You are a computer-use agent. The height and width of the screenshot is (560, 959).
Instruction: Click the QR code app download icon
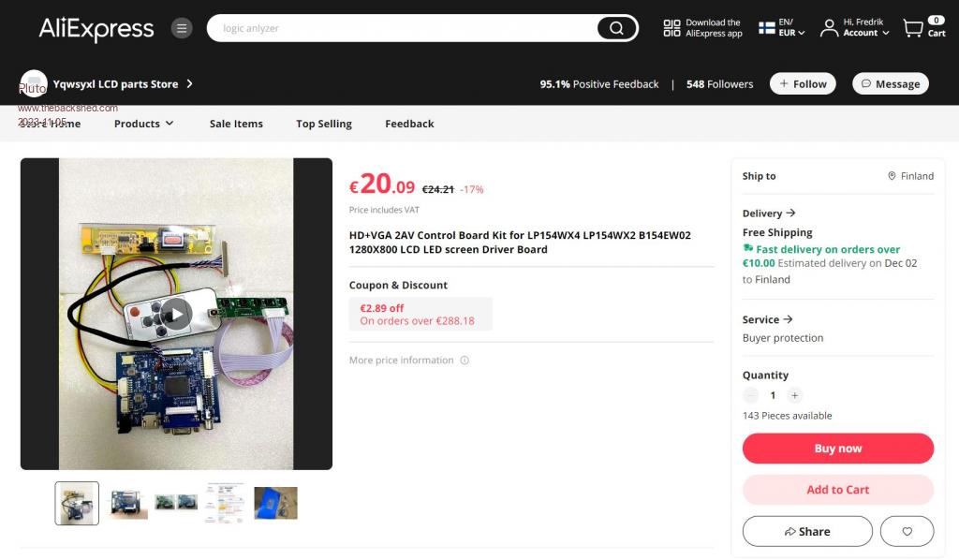click(671, 28)
